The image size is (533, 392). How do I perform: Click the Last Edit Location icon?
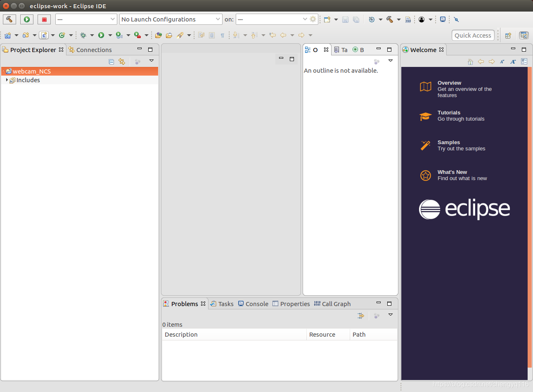pos(272,35)
